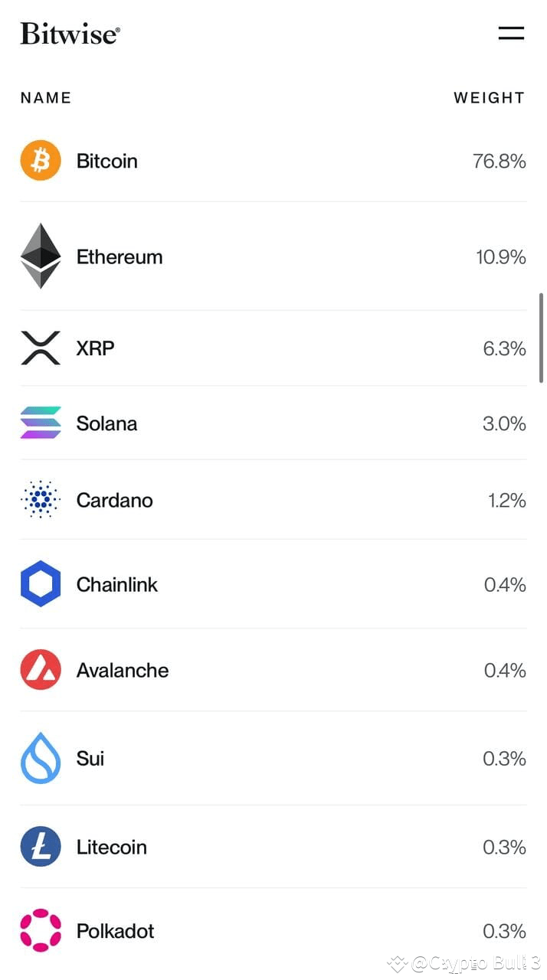The width and height of the screenshot is (547, 980).
Task: Click the Bitcoin coin icon
Action: click(x=40, y=161)
